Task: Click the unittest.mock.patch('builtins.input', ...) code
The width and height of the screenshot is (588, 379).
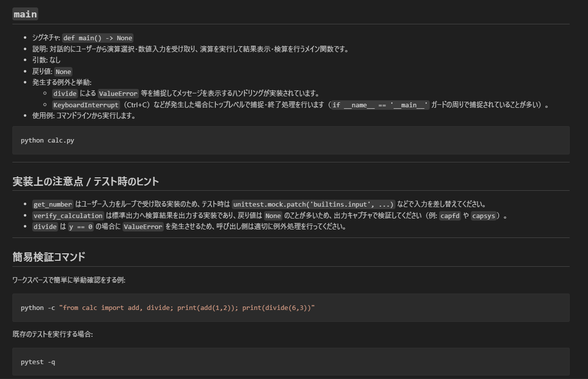Action: pos(313,205)
